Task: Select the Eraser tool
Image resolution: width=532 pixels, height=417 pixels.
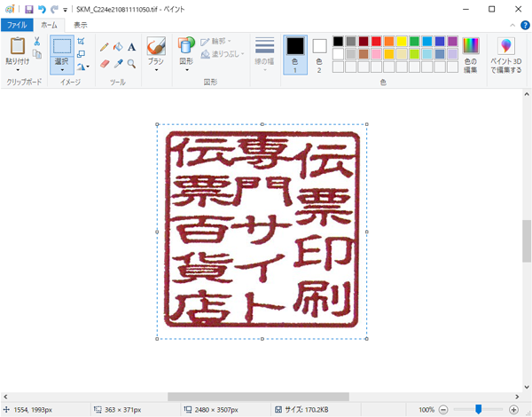Action: (105, 64)
